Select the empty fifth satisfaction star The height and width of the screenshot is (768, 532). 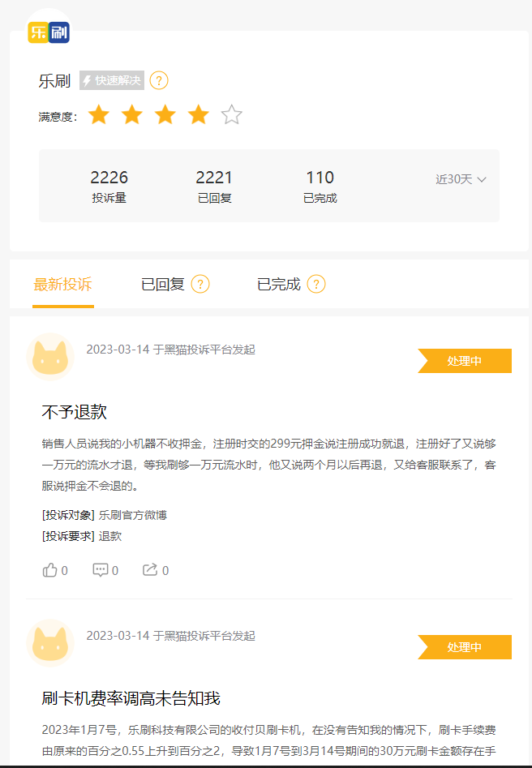click(x=232, y=114)
